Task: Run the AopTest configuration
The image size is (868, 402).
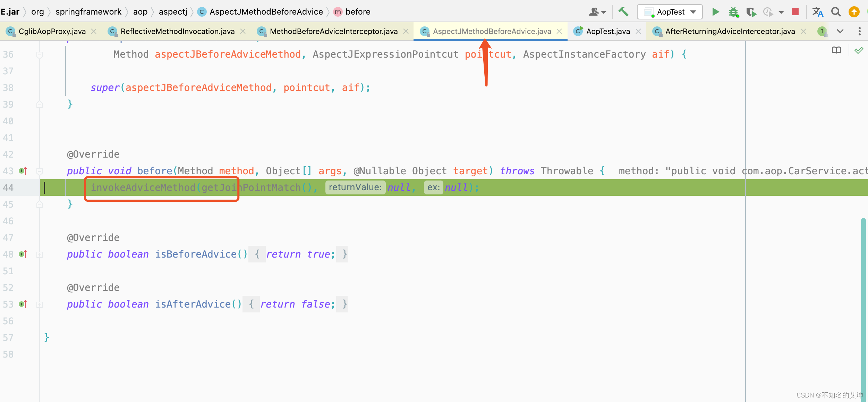Action: [x=715, y=12]
